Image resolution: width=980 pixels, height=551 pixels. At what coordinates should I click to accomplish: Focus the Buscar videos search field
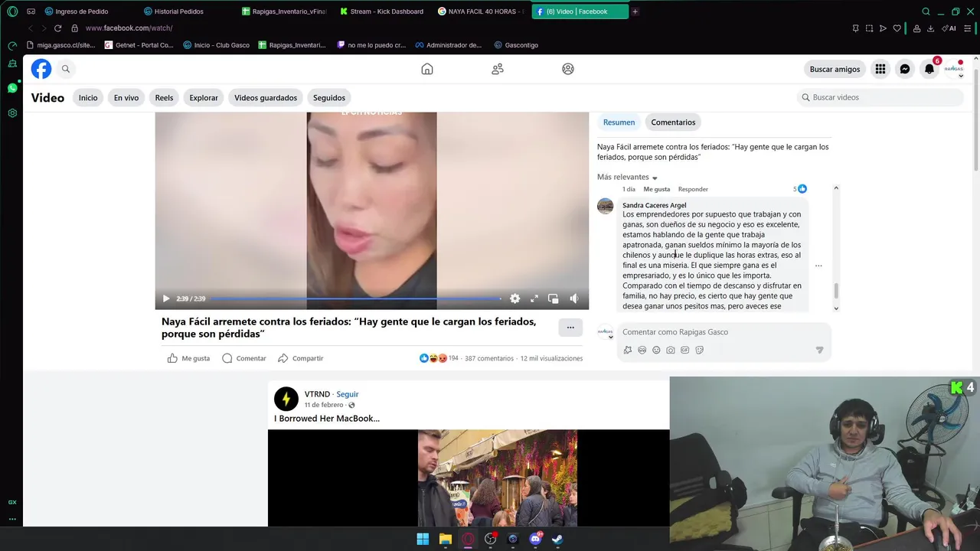(x=880, y=97)
